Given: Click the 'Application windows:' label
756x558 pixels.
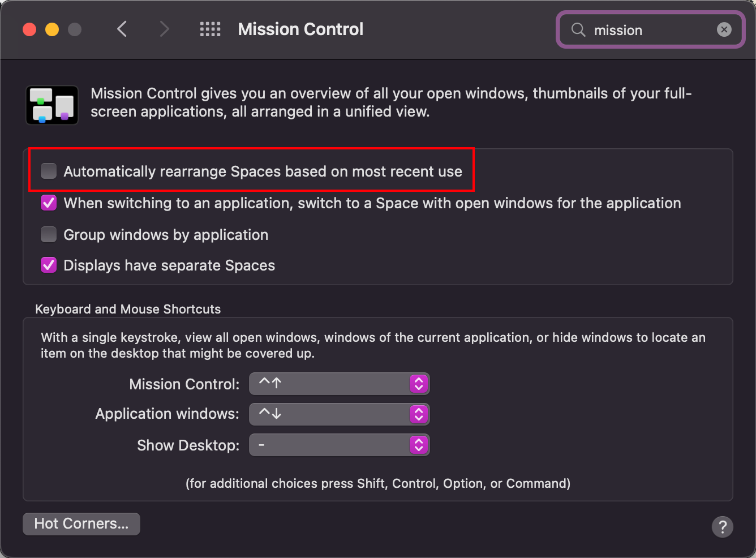Looking at the screenshot, I should [167, 414].
